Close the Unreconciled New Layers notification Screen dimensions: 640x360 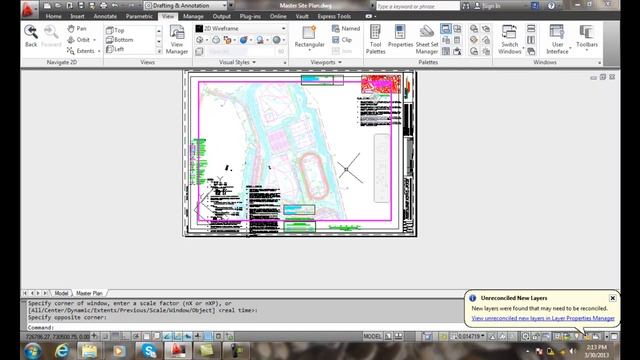(613, 298)
